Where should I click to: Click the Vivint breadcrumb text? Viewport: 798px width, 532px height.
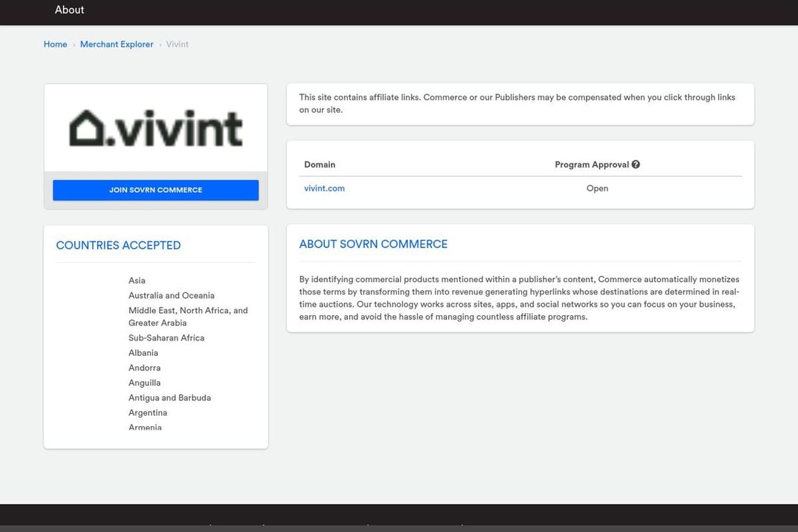tap(177, 44)
